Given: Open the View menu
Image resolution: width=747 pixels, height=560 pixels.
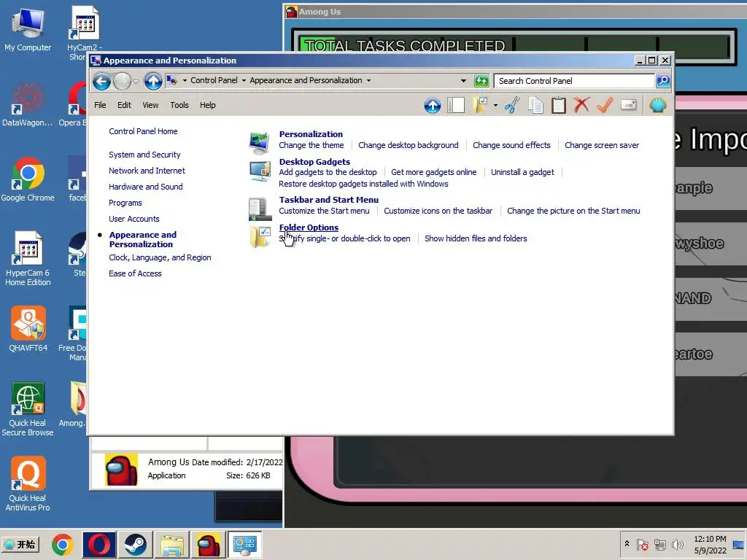Looking at the screenshot, I should 150,105.
